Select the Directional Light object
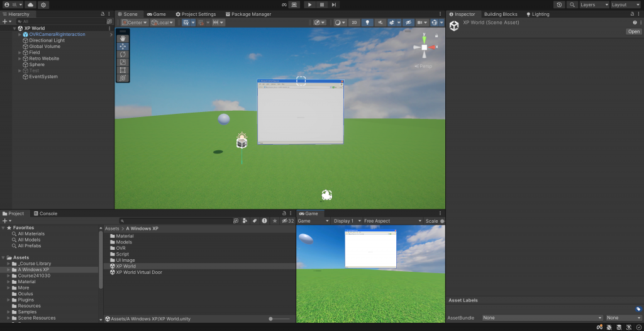 tap(47, 40)
